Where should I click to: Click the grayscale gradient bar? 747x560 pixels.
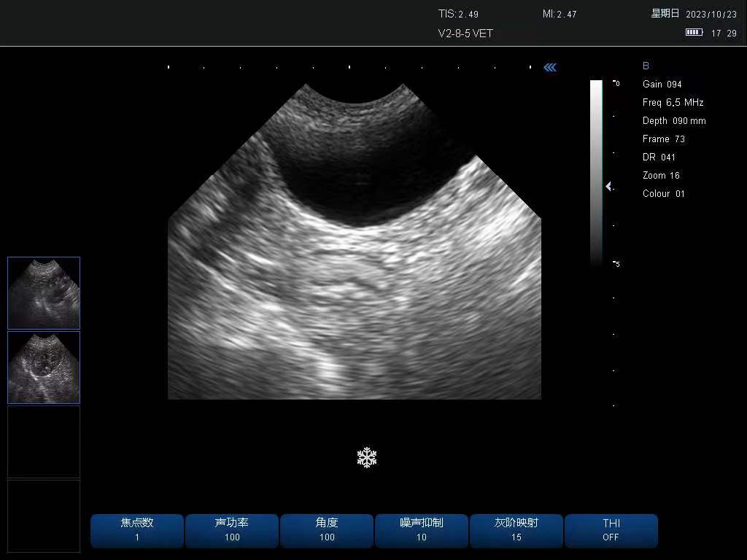[596, 171]
